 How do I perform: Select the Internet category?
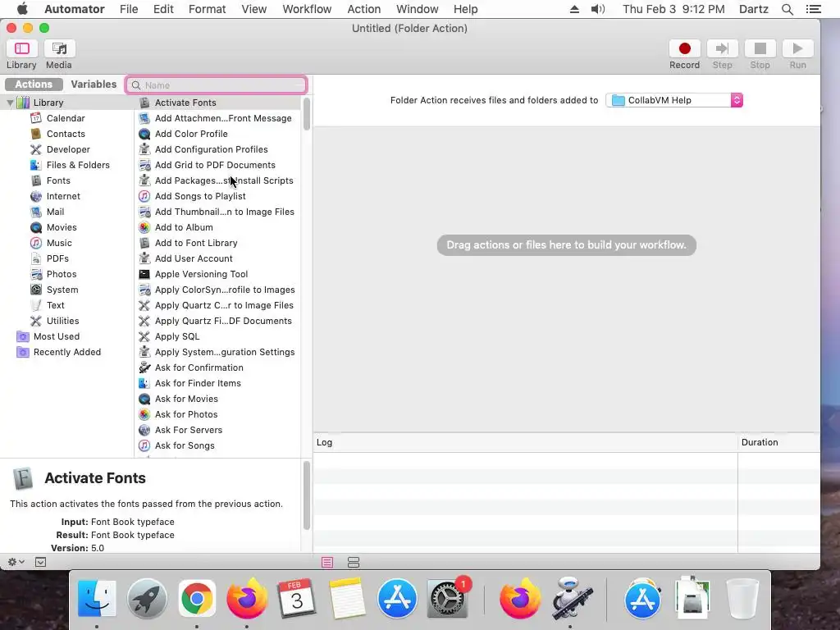pyautogui.click(x=63, y=196)
